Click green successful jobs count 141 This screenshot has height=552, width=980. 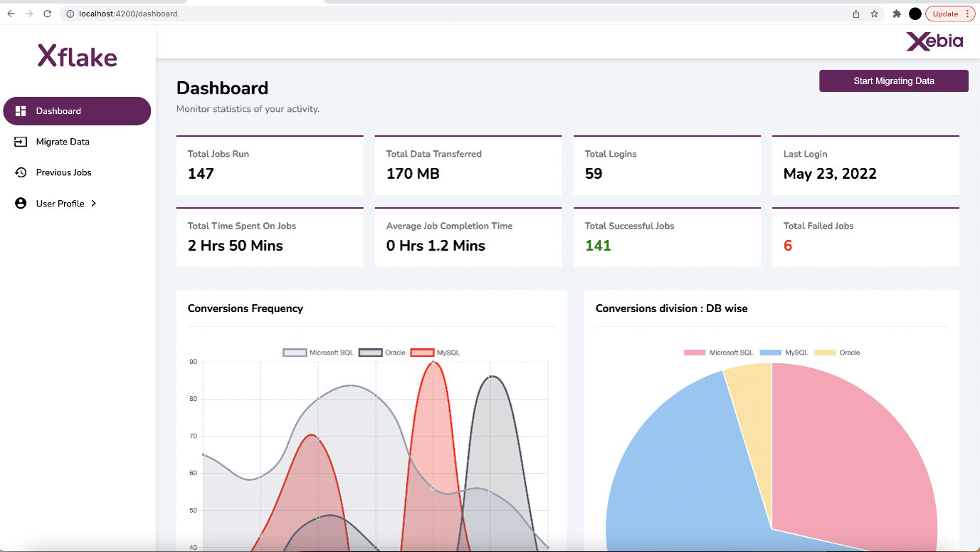tap(598, 246)
